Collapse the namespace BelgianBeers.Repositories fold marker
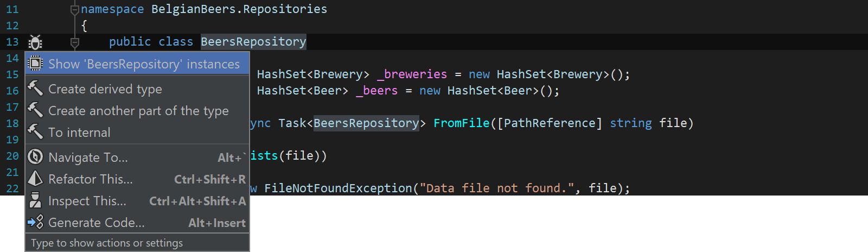Screen dimensions: 868x252 point(75,9)
